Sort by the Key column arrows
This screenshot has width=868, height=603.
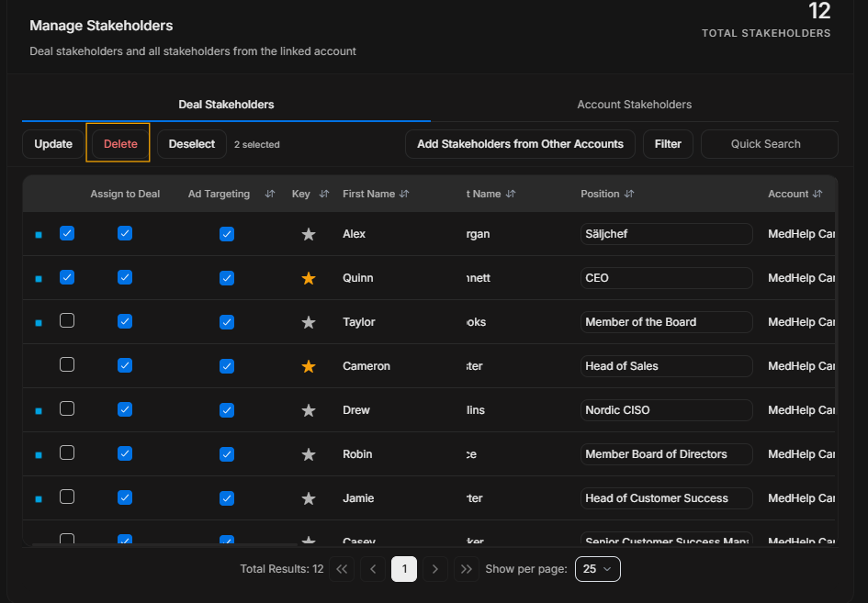pyautogui.click(x=324, y=194)
